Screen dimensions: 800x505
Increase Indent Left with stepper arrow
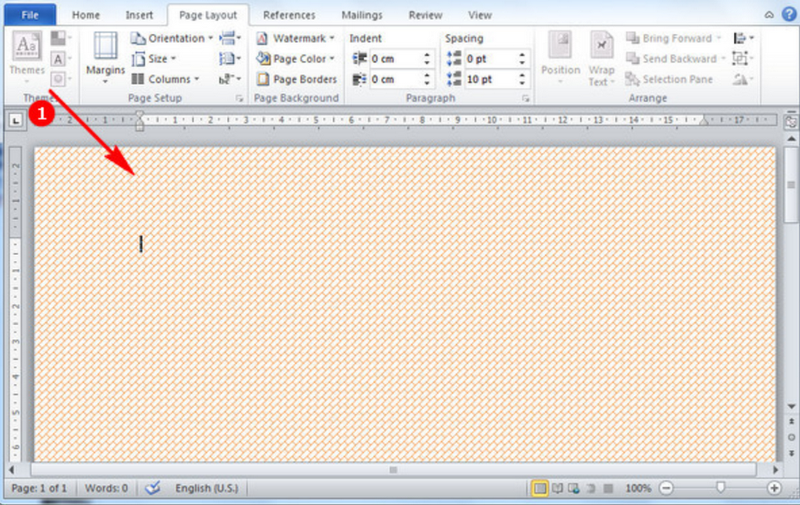427,55
